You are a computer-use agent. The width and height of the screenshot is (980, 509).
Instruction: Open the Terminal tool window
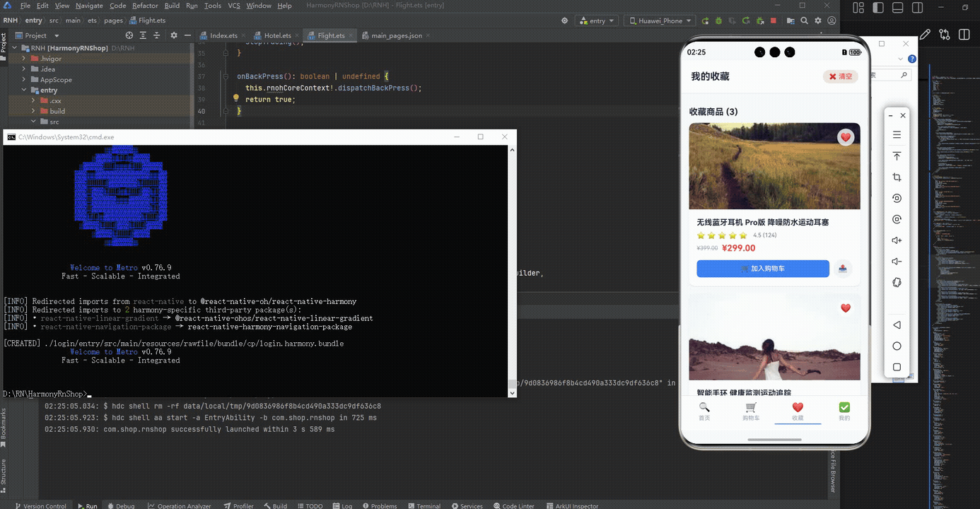pyautogui.click(x=424, y=505)
